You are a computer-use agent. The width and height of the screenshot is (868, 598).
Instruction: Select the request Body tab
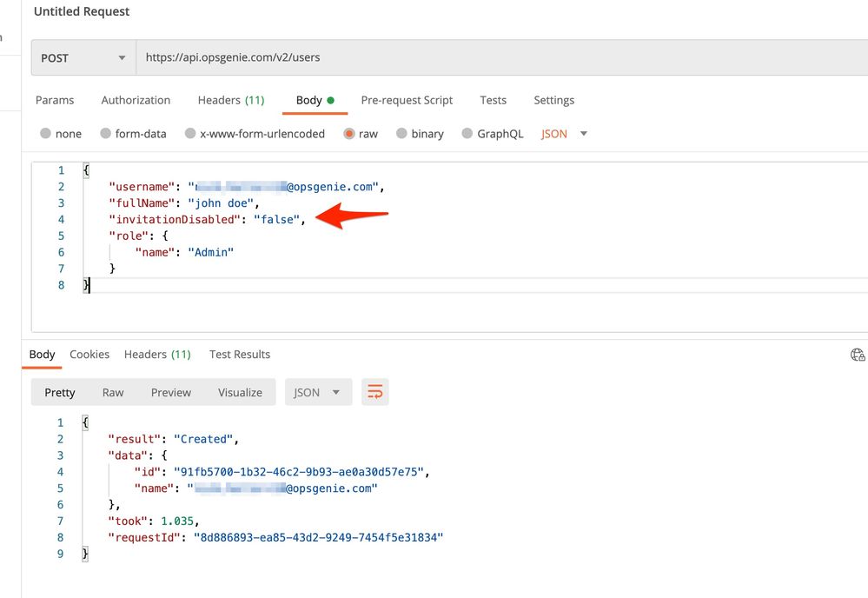coord(315,100)
